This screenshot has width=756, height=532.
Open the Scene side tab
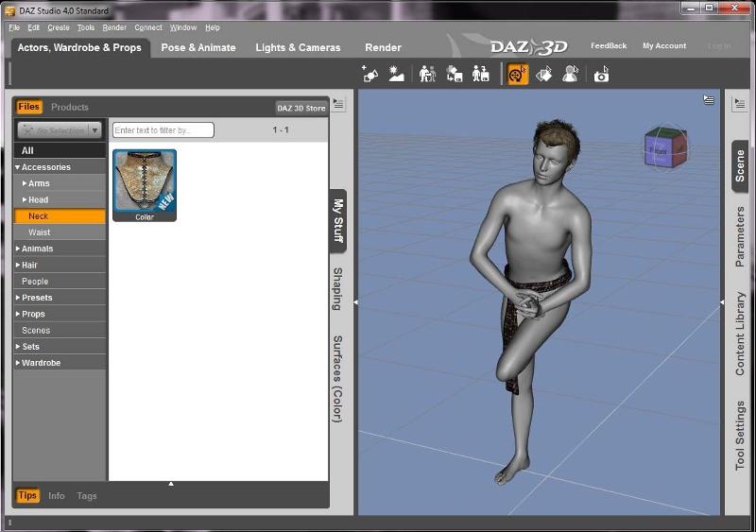[740, 166]
